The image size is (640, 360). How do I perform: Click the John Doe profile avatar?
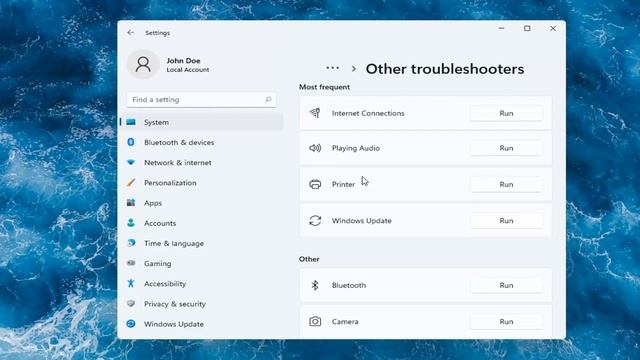[x=143, y=64]
